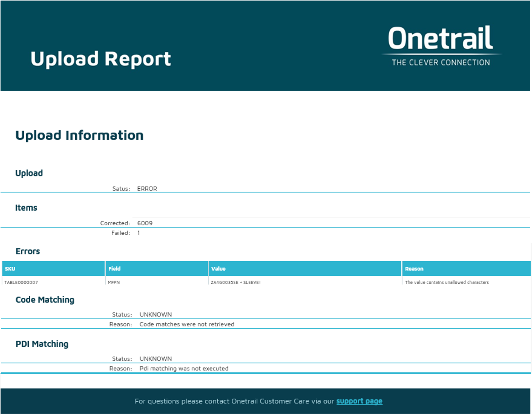The width and height of the screenshot is (532, 415).
Task: Select the MFPN field cell
Action: tap(114, 282)
